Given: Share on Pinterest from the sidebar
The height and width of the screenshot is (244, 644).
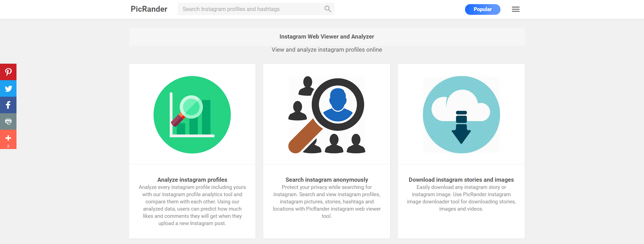Looking at the screenshot, I should 8,72.
